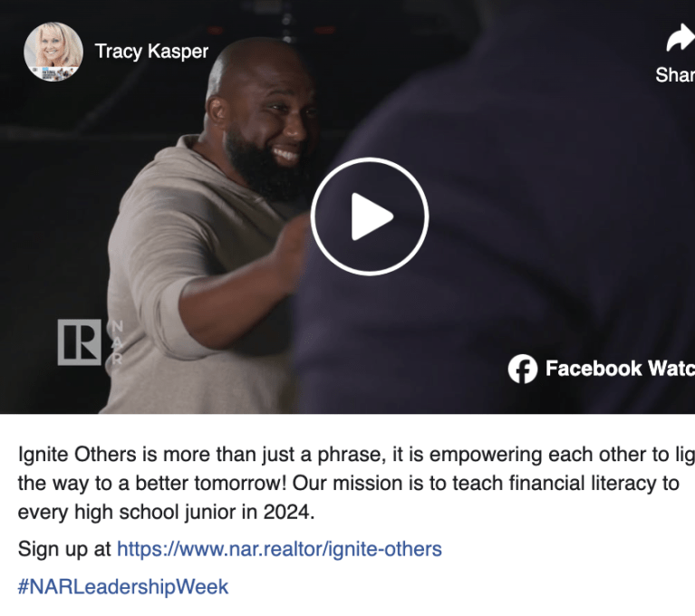Select the Share label under the arrow
Screen dimensions: 695x616
click(x=675, y=75)
